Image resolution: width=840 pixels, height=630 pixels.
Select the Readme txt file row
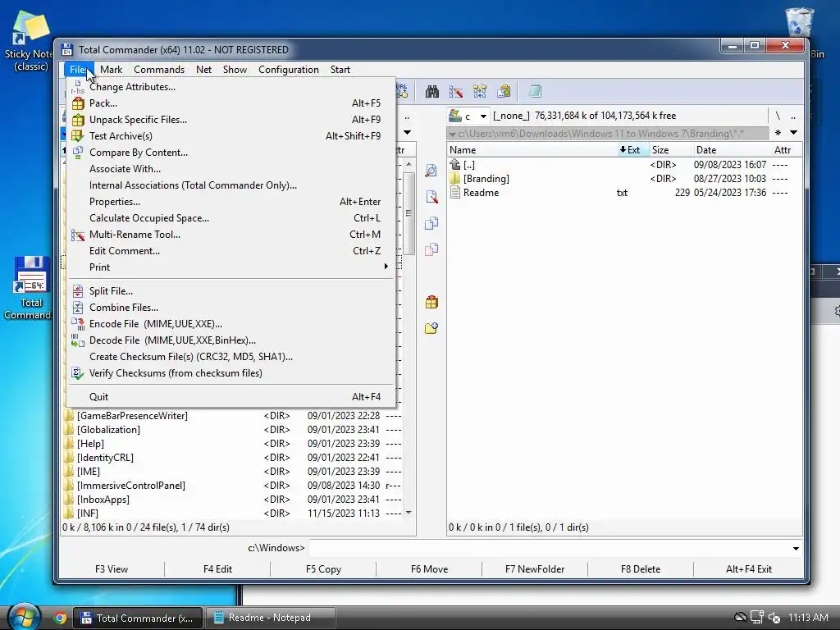[x=624, y=192]
